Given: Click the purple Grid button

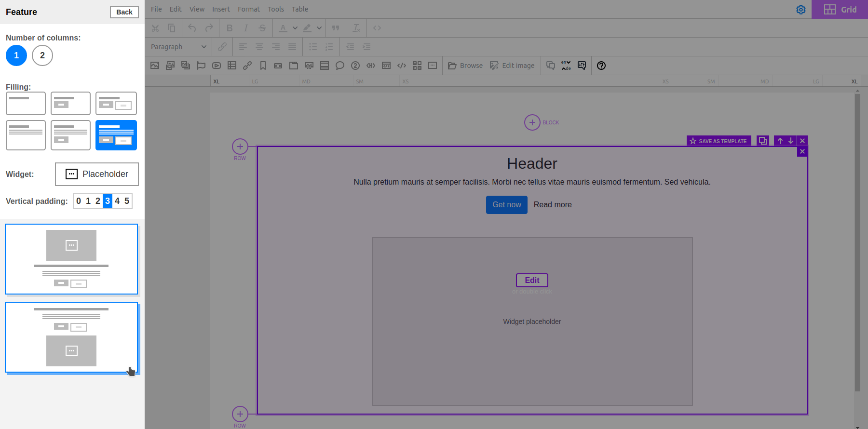Looking at the screenshot, I should [x=840, y=10].
